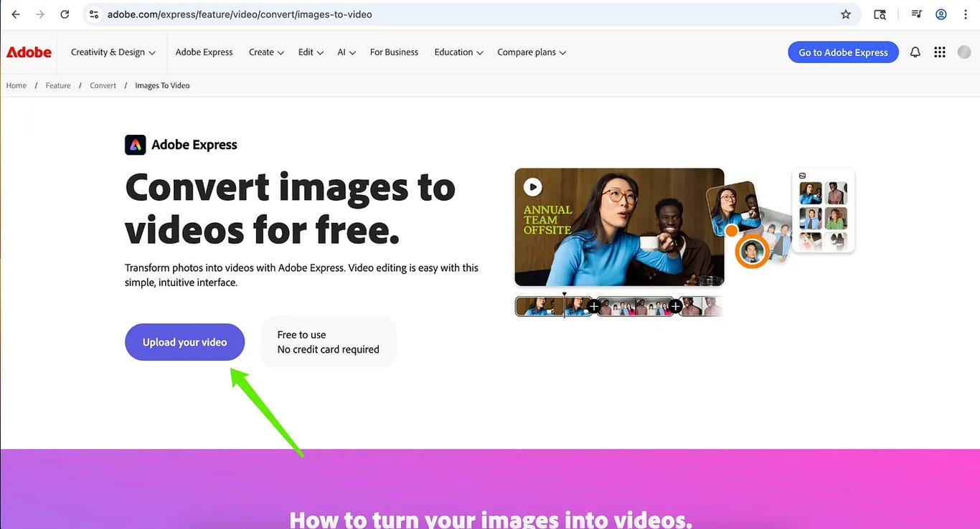Open site information icon in address bar
This screenshot has height=529, width=980.
[x=94, y=14]
